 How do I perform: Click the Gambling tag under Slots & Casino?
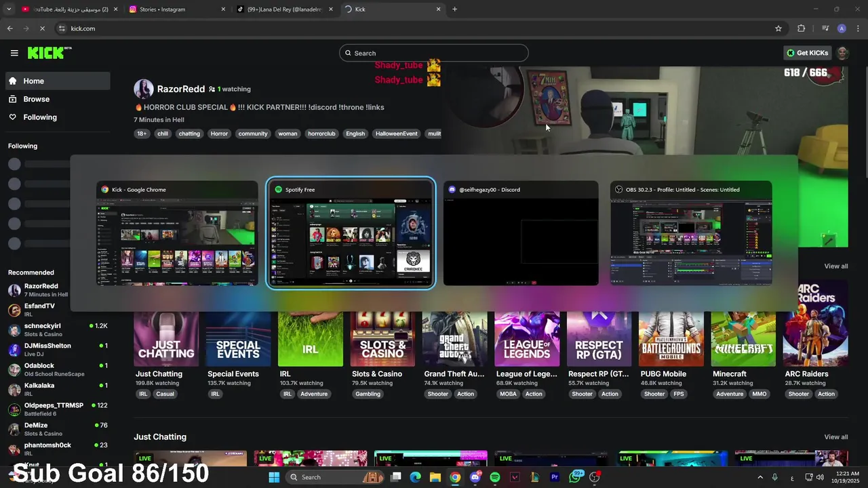(x=368, y=394)
